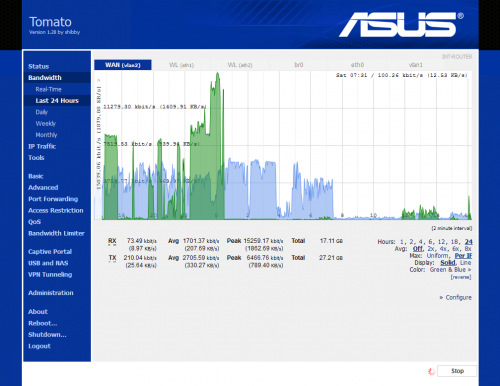This screenshot has width=500, height=386.
Task: Open the Bandwidth section in sidebar
Action: point(45,78)
